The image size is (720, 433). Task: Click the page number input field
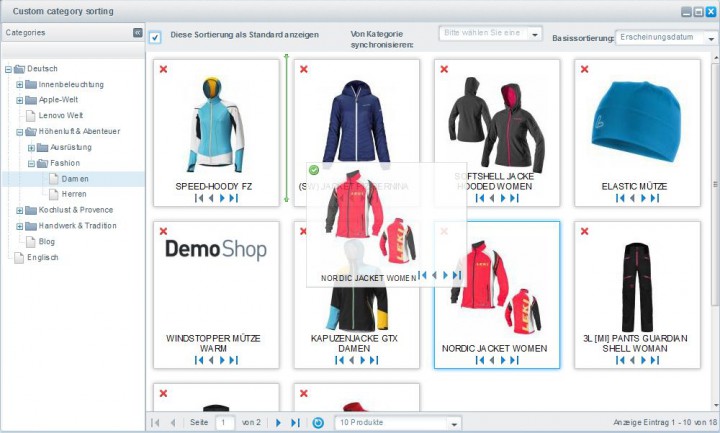[225, 422]
